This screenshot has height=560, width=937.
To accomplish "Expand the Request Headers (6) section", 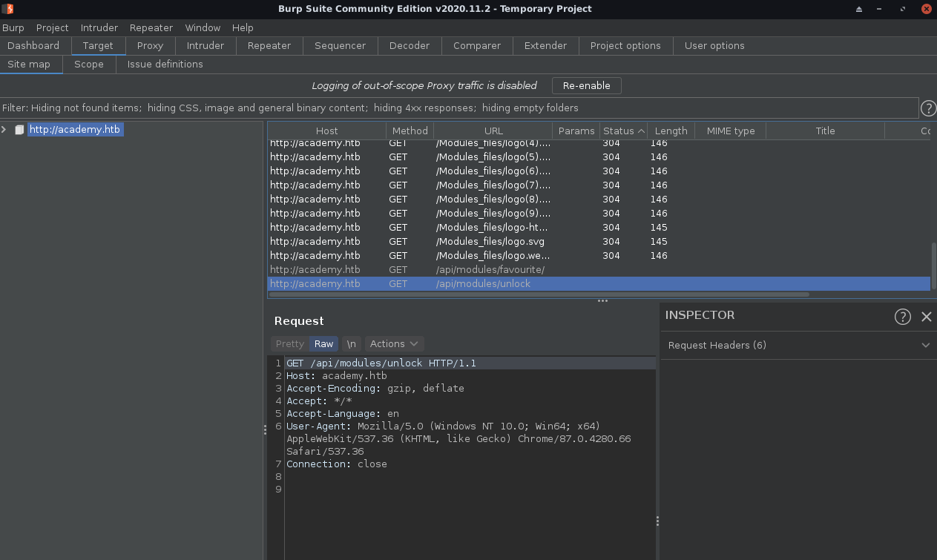I will pyautogui.click(x=797, y=345).
